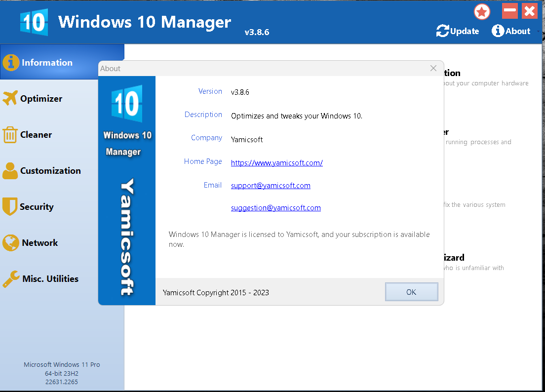Click the Update refresh arrows icon

[x=442, y=31]
